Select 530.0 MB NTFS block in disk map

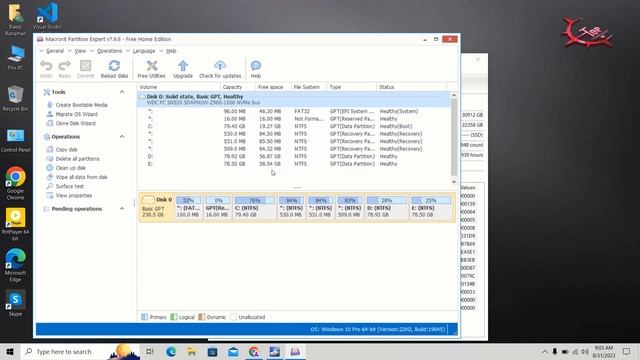(291, 207)
